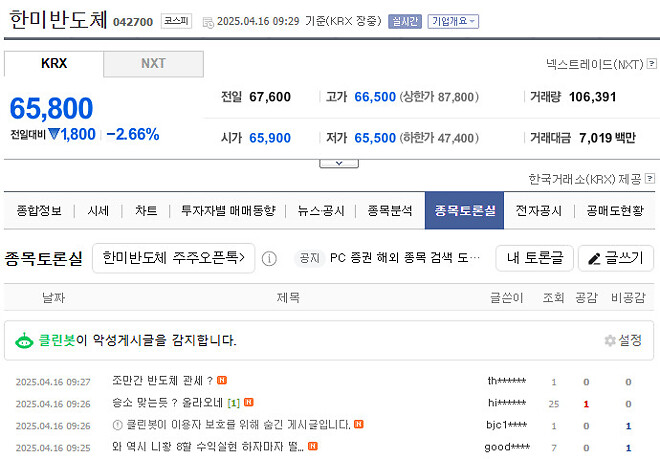This screenshot has width=660, height=459.
Task: Click the N new-post badge on 조만간 반도체 관세 post
Action: click(x=222, y=380)
